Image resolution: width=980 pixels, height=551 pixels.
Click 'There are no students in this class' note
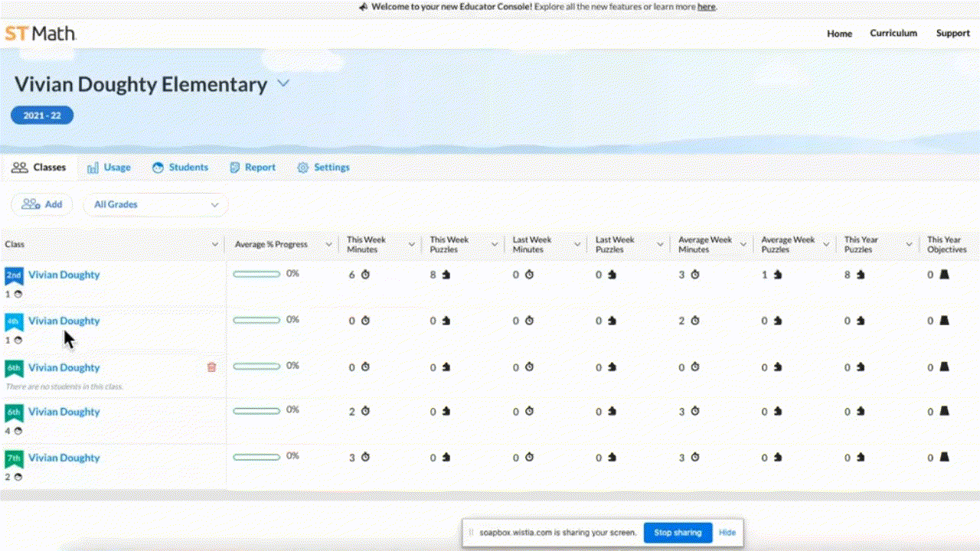pyautogui.click(x=64, y=386)
